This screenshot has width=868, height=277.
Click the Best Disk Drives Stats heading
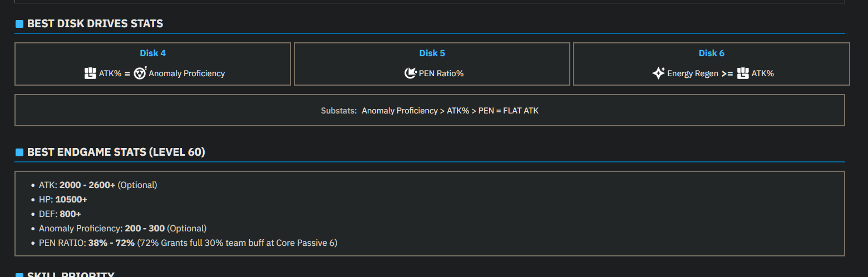95,24
